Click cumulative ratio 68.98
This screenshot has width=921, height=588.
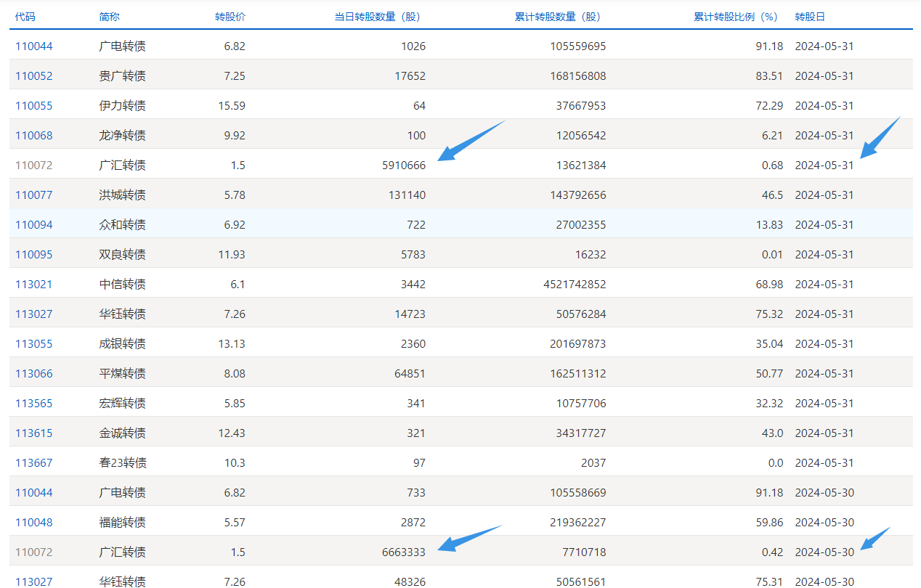point(769,285)
